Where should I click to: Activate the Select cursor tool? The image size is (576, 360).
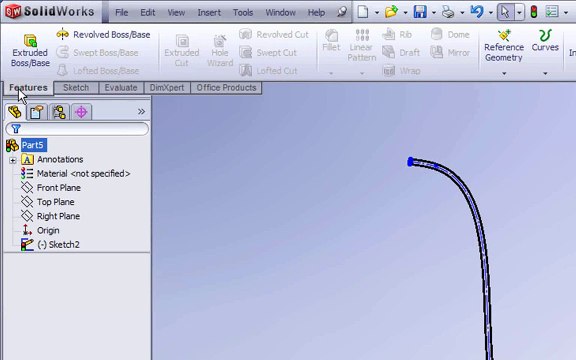pyautogui.click(x=505, y=12)
